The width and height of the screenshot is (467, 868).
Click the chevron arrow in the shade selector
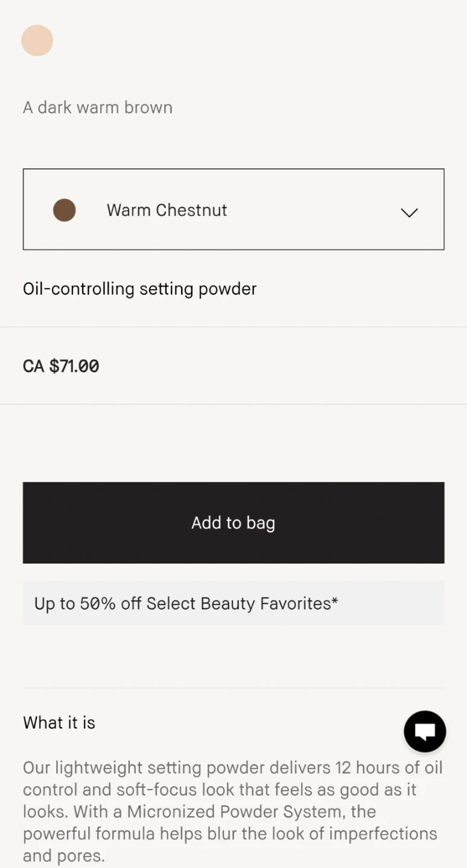pyautogui.click(x=409, y=212)
